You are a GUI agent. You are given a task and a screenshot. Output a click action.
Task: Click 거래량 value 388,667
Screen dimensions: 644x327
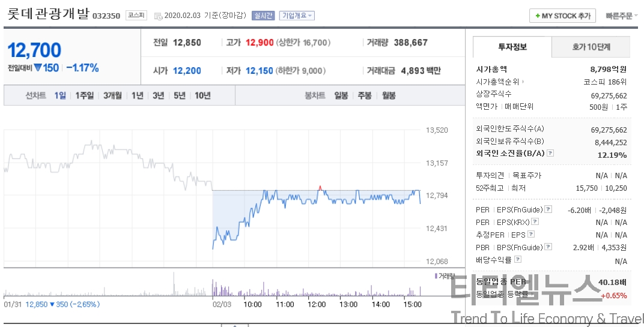(x=411, y=43)
